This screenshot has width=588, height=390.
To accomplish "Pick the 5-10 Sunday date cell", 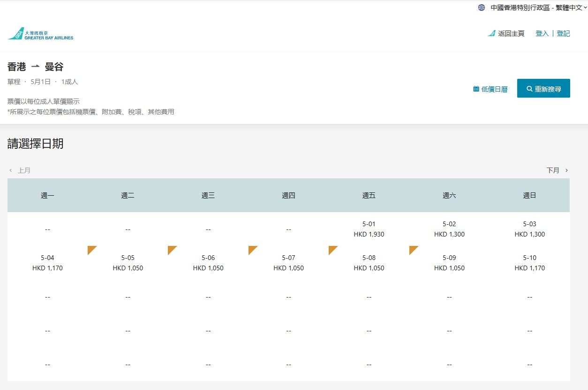I will coord(529,263).
